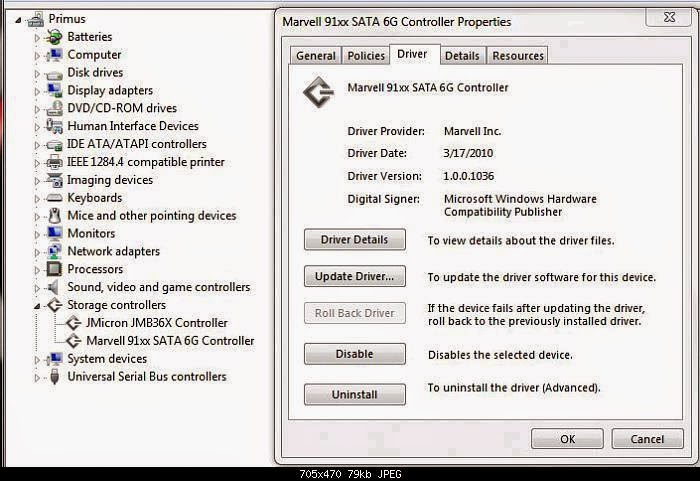The width and height of the screenshot is (700, 481).
Task: Click the Mice and pointing devices icon
Action: (x=54, y=216)
